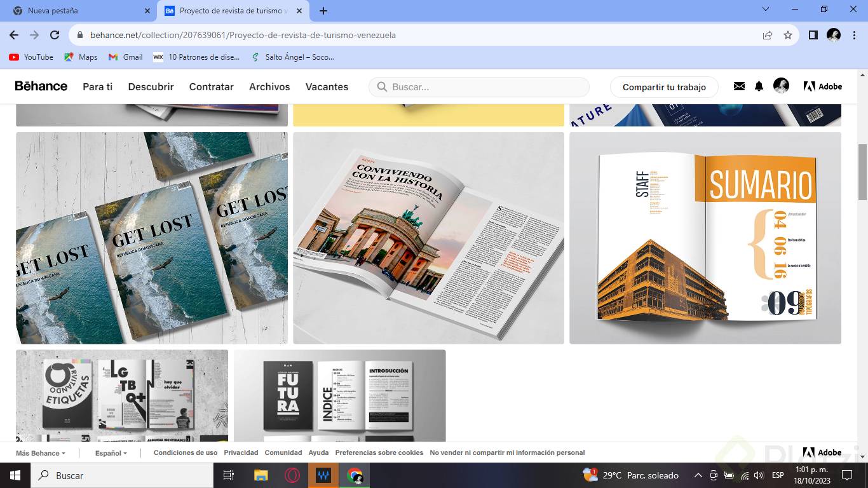Open File Explorer from the taskbar

[x=261, y=475]
